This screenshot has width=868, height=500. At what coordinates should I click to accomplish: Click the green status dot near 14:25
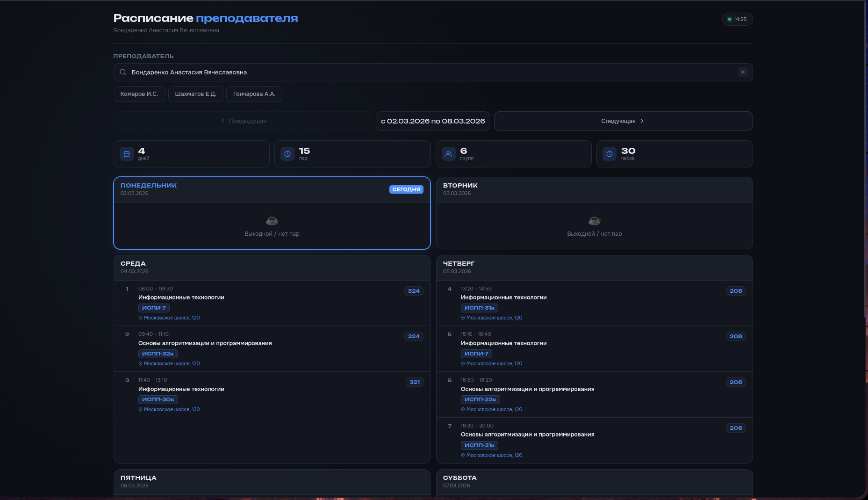(729, 19)
